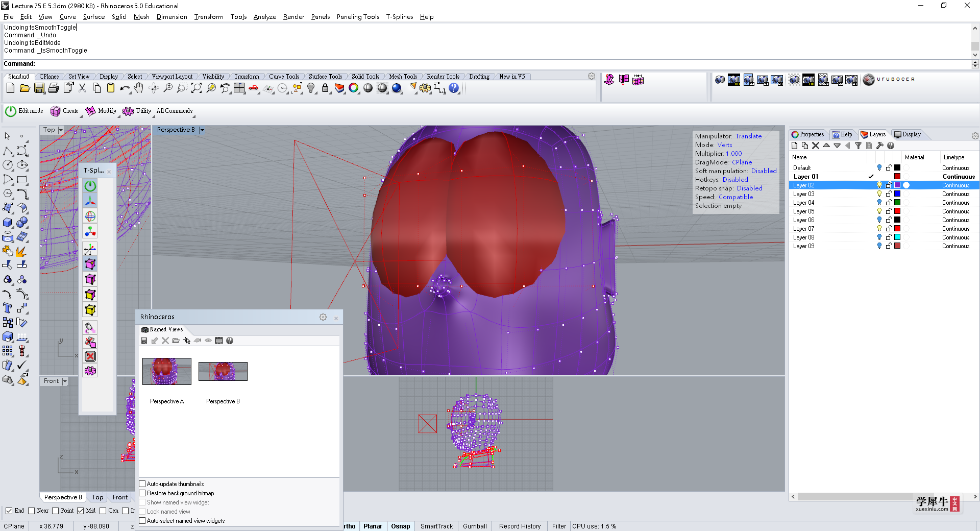Change the Mode Verts option
Image resolution: width=980 pixels, height=531 pixels.
[x=725, y=145]
